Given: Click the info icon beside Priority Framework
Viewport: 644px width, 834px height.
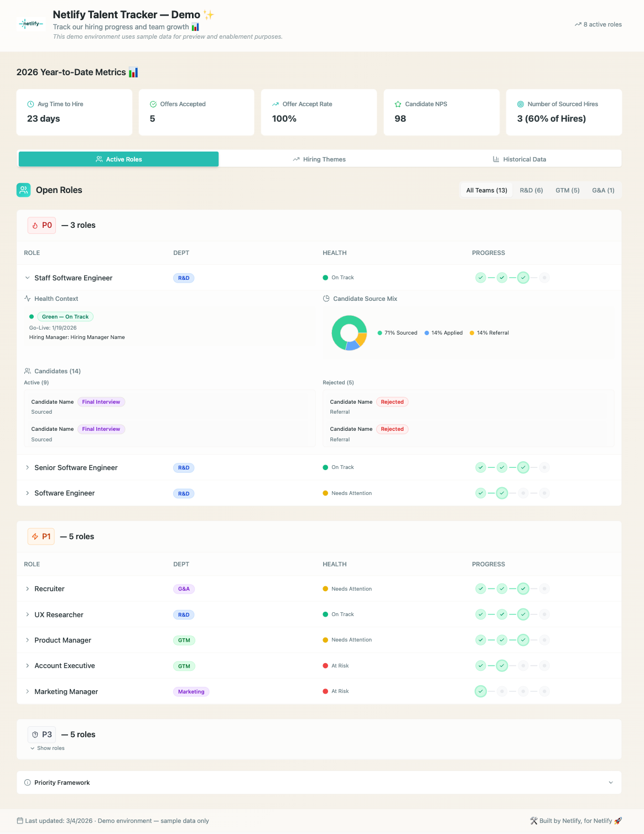Looking at the screenshot, I should tap(27, 782).
